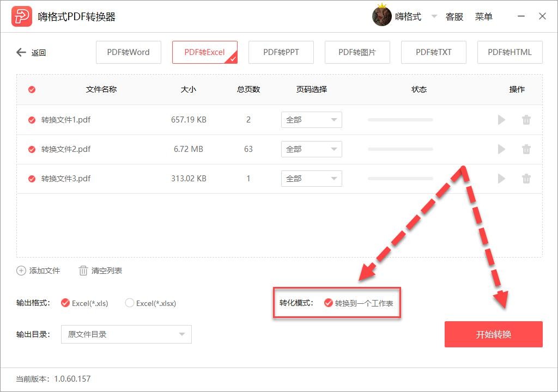Click 返回 to go back
558x392 pixels.
tap(39, 53)
